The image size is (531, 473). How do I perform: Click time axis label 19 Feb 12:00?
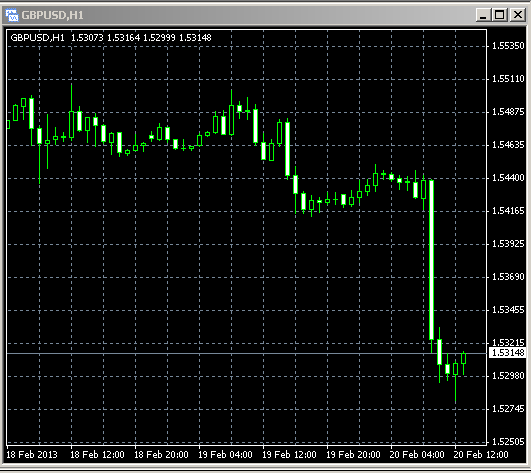pyautogui.click(x=289, y=455)
